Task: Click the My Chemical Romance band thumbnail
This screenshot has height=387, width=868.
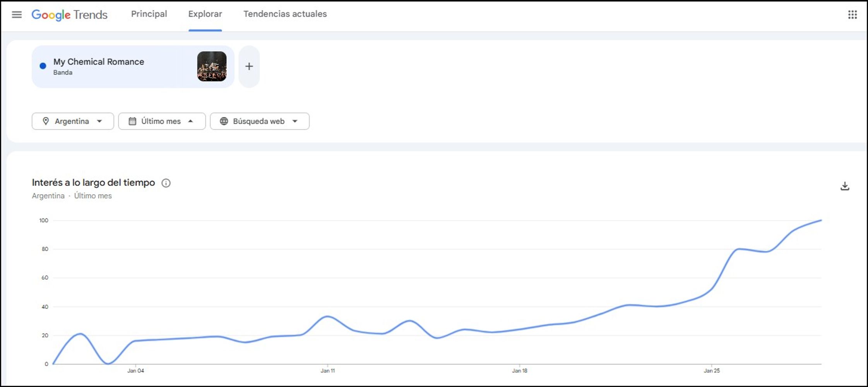Action: pos(212,67)
